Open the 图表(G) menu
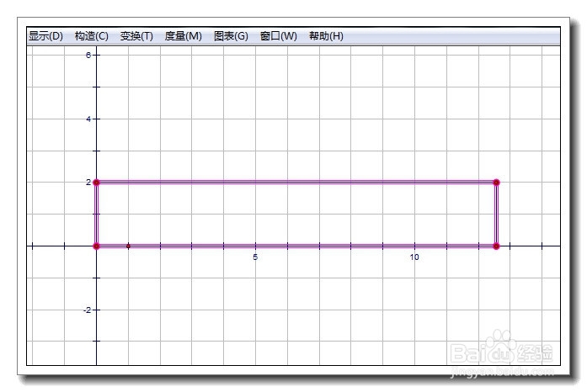Screen dimensions: 587x392 [231, 36]
